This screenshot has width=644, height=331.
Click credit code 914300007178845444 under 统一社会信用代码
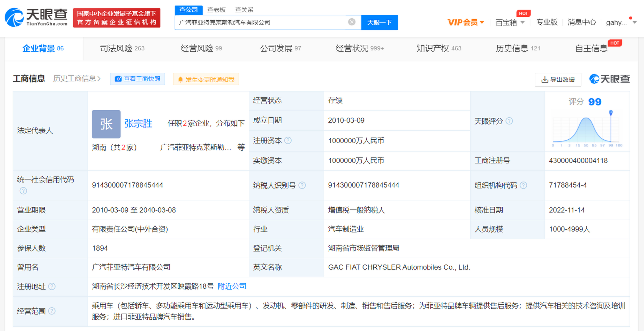[127, 185]
